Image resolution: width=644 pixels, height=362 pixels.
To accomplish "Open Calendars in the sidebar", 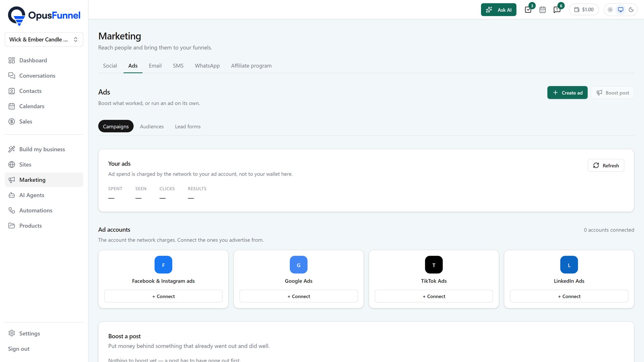I will point(44,106).
